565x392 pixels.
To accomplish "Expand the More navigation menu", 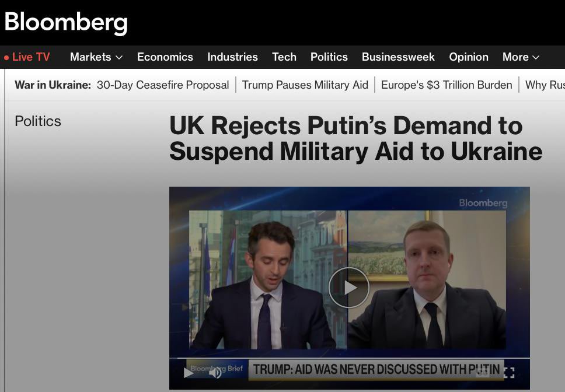I will [521, 57].
